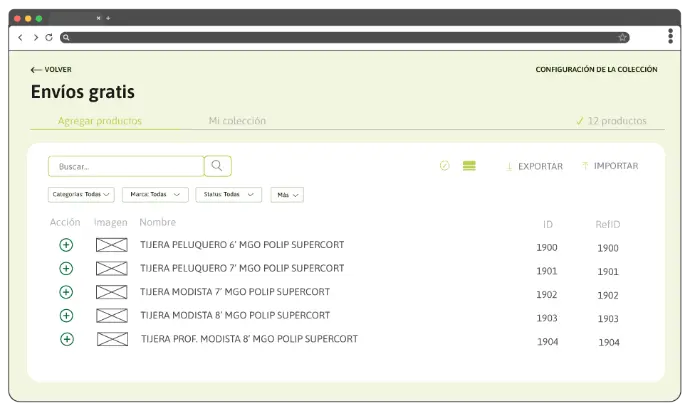Click EXPORTAR button

[x=535, y=166]
